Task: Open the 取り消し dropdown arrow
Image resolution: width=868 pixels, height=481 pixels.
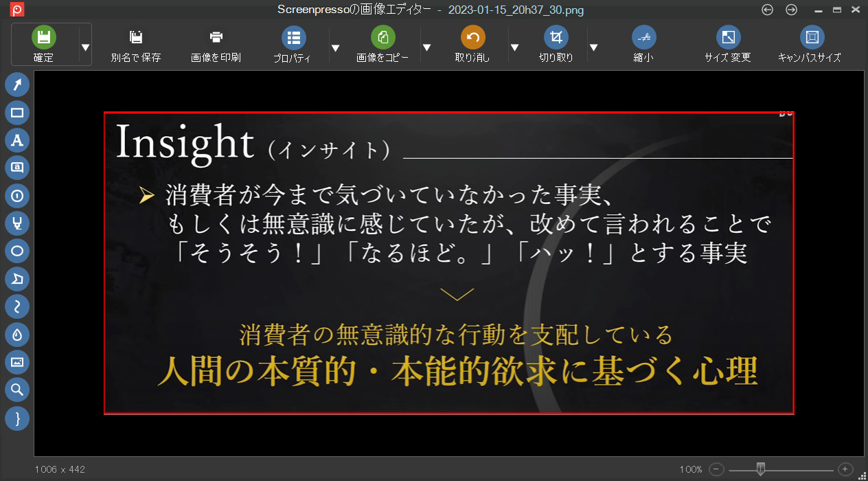Action: click(514, 47)
